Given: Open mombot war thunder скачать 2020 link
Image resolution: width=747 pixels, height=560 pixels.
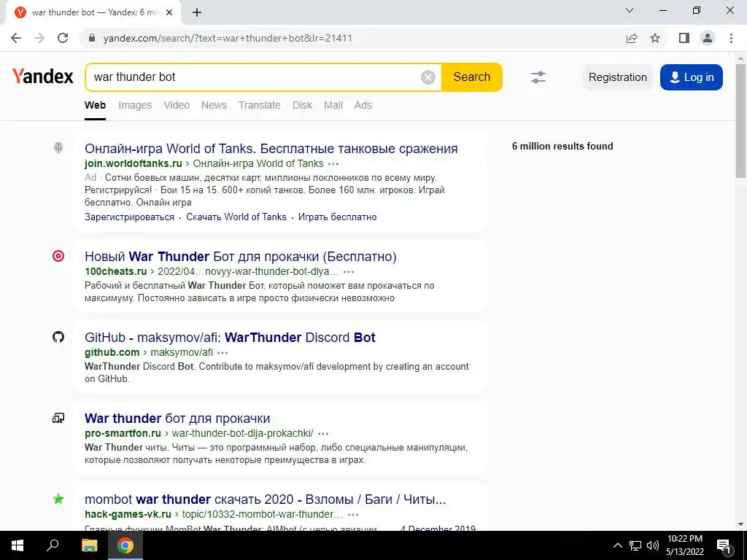Looking at the screenshot, I should 266,499.
